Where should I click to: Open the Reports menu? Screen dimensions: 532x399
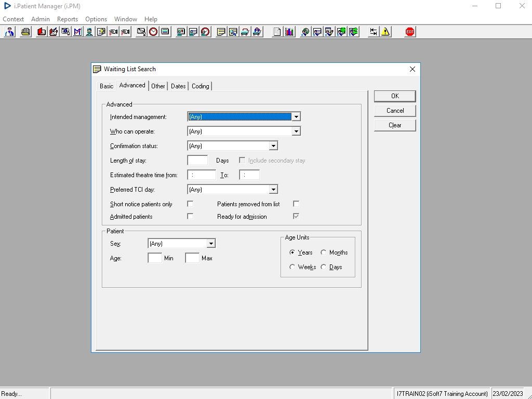point(68,19)
